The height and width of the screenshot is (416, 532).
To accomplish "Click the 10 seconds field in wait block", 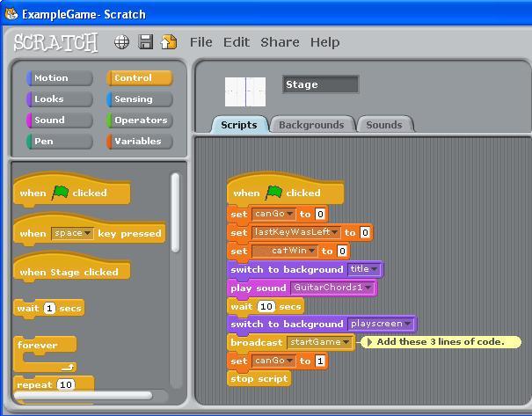I will [x=266, y=306].
